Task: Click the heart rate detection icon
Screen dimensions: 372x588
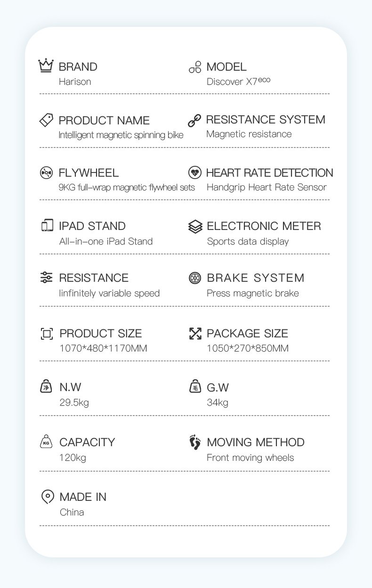Action: coord(194,173)
